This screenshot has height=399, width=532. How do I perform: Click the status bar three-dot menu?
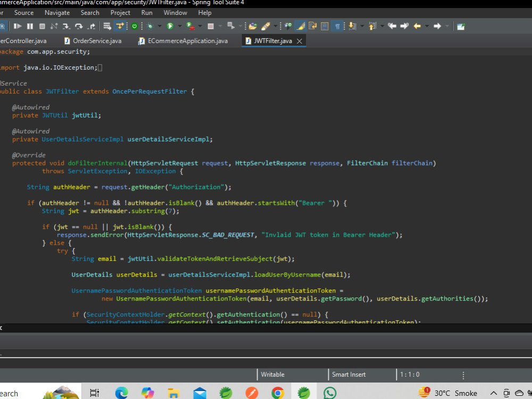coord(463,375)
